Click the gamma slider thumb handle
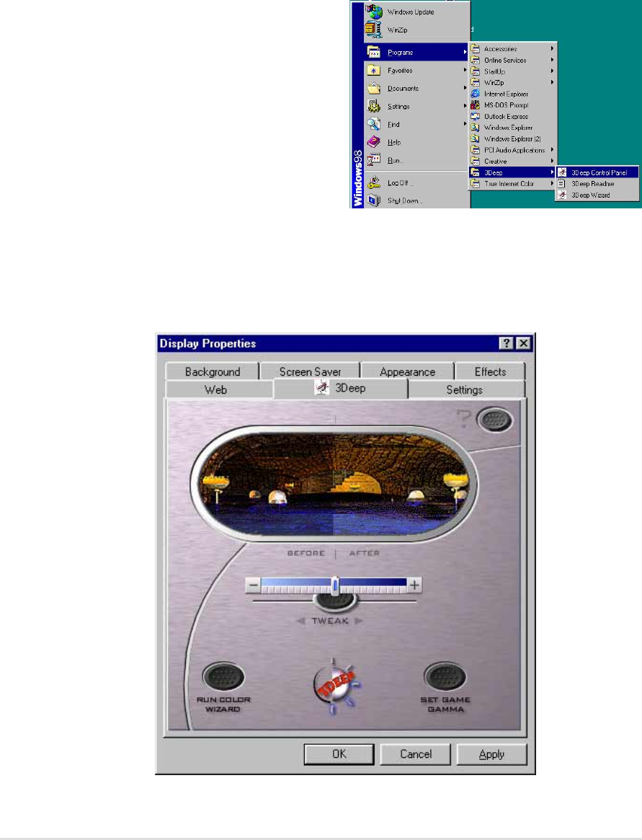 [334, 585]
